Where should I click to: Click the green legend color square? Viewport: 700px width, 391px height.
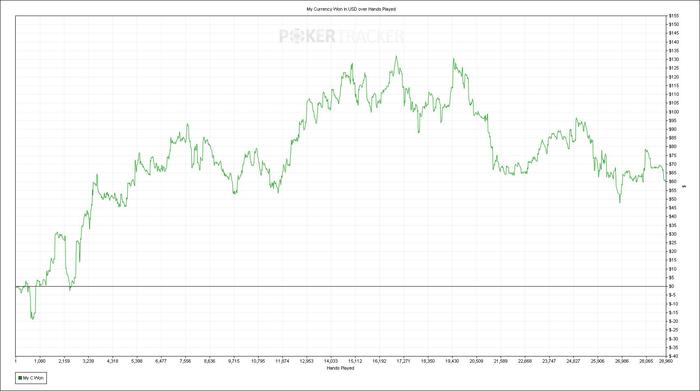coord(20,378)
